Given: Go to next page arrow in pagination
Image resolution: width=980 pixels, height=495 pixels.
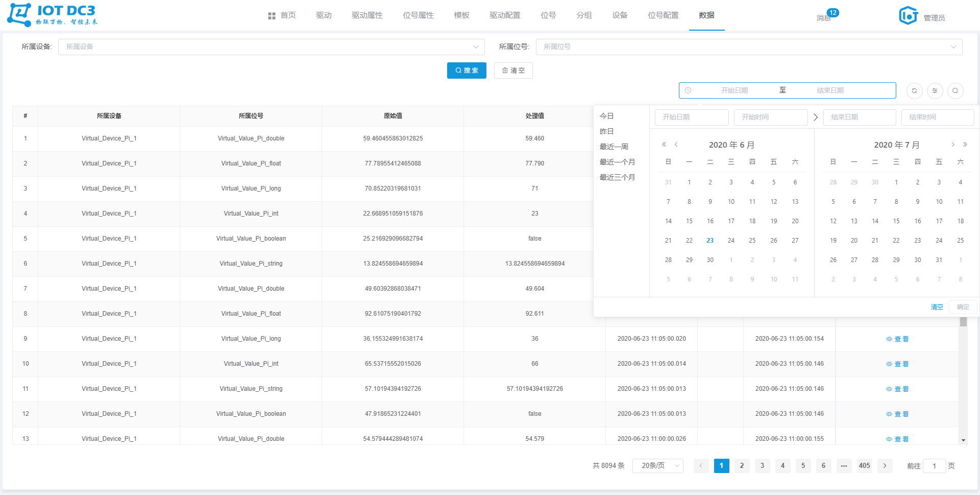Looking at the screenshot, I should (x=885, y=466).
